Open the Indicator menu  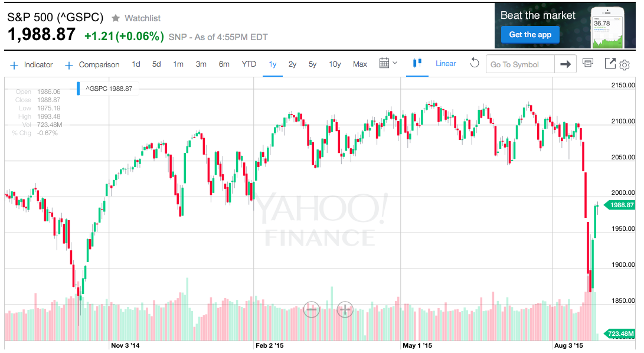coord(31,65)
